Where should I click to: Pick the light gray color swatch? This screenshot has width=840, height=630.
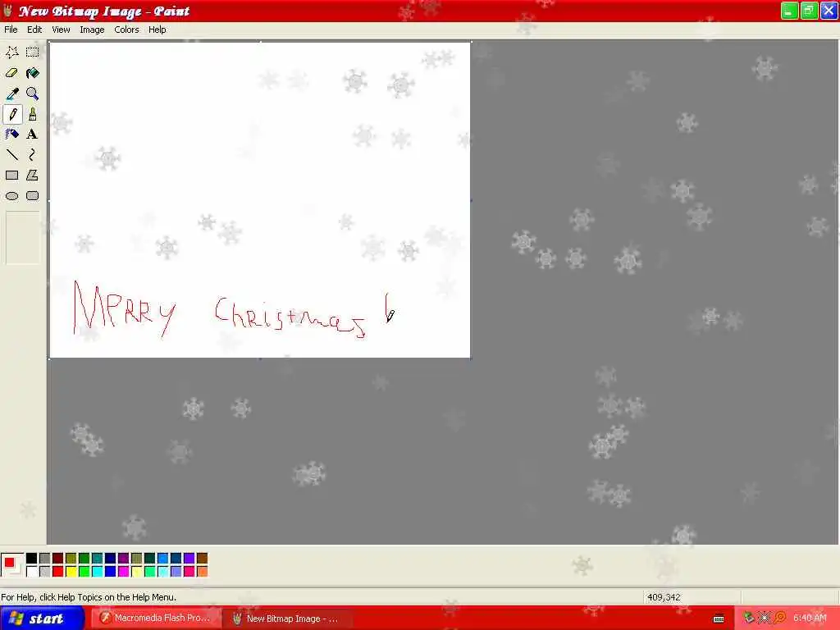point(44,572)
